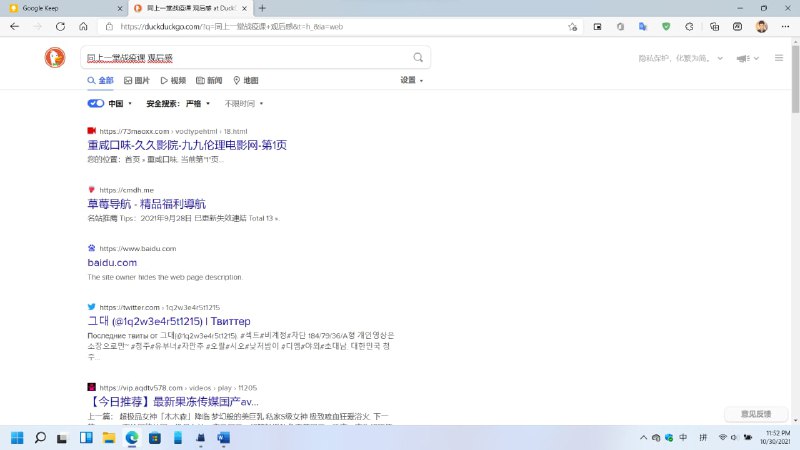Open the browser home page icon

(x=83, y=27)
